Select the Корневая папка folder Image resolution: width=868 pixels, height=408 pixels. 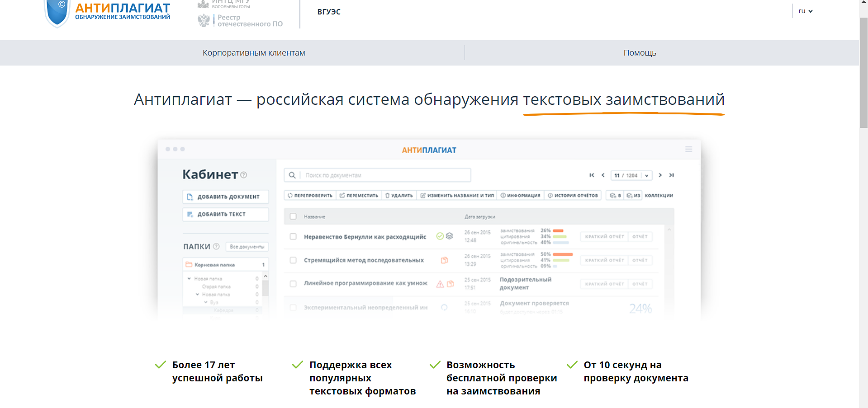[x=226, y=265]
